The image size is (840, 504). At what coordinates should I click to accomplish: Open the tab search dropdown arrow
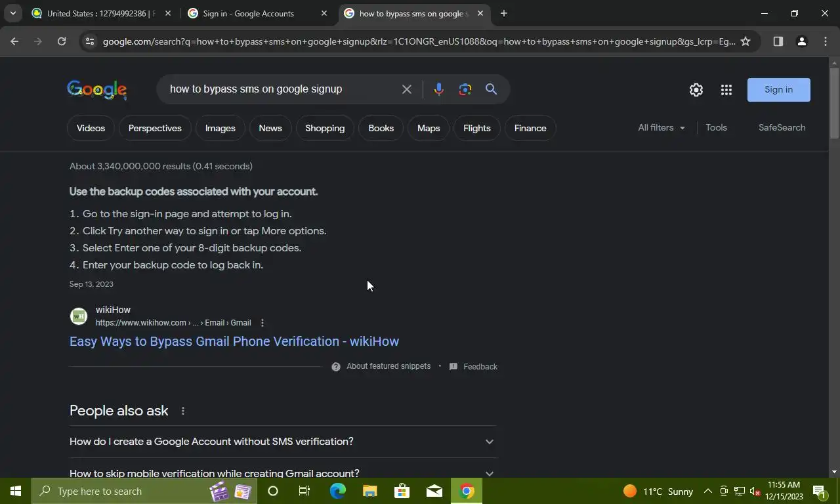[x=12, y=13]
